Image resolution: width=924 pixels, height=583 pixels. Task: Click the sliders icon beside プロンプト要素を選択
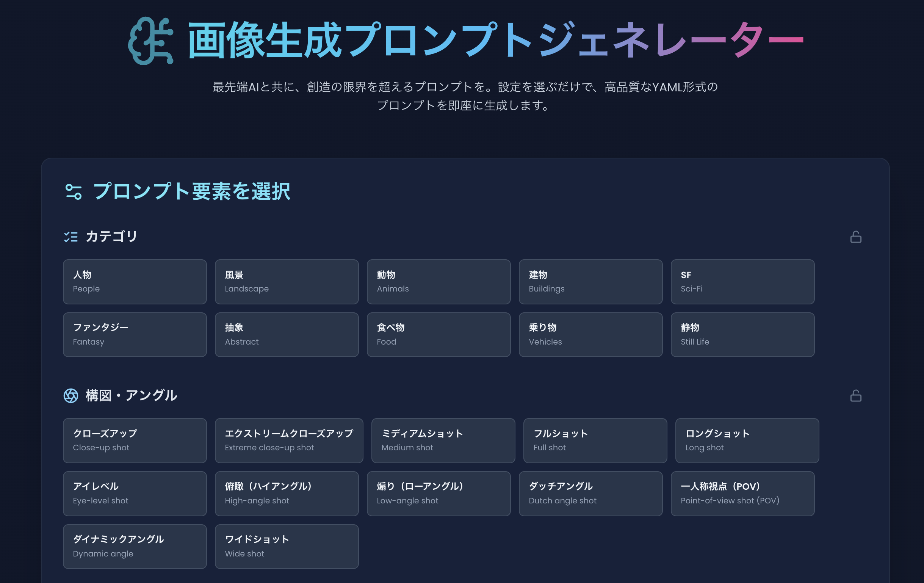pyautogui.click(x=73, y=192)
